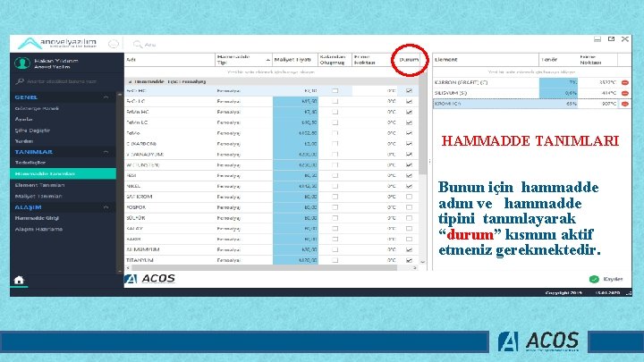Click the Element column header

(486, 60)
